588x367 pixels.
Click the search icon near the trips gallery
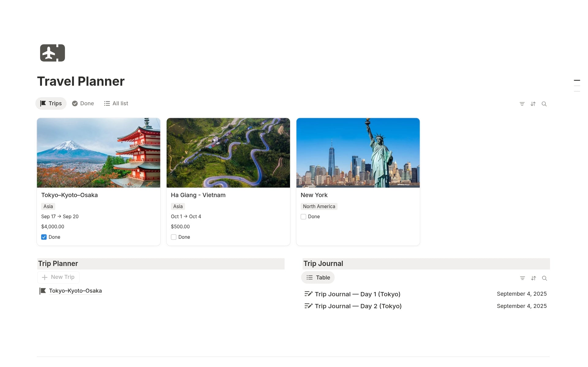coord(544,104)
